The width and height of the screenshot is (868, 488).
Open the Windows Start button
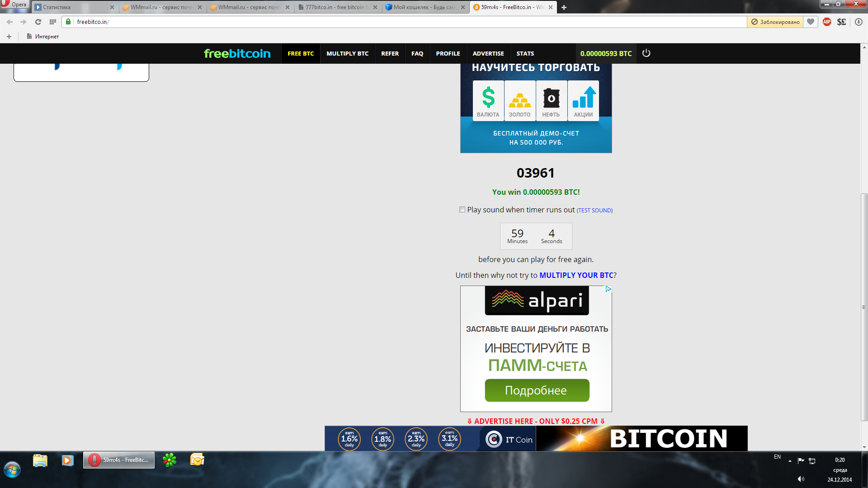(x=12, y=470)
